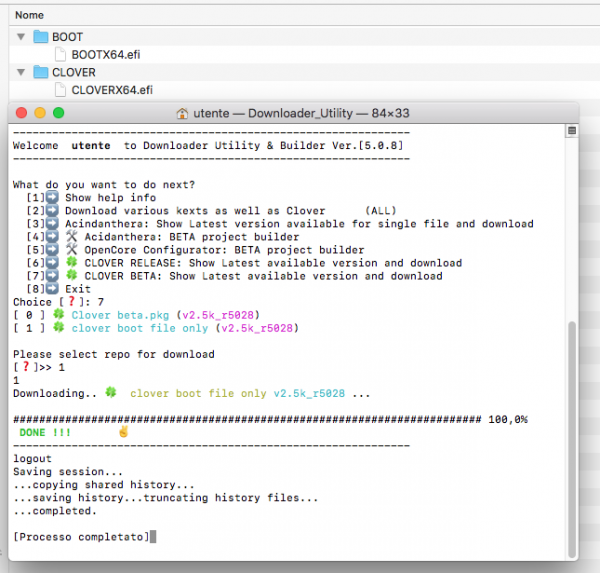Click arrow icon of option 5
Viewport: 600px width, 573px height.
tap(52, 250)
